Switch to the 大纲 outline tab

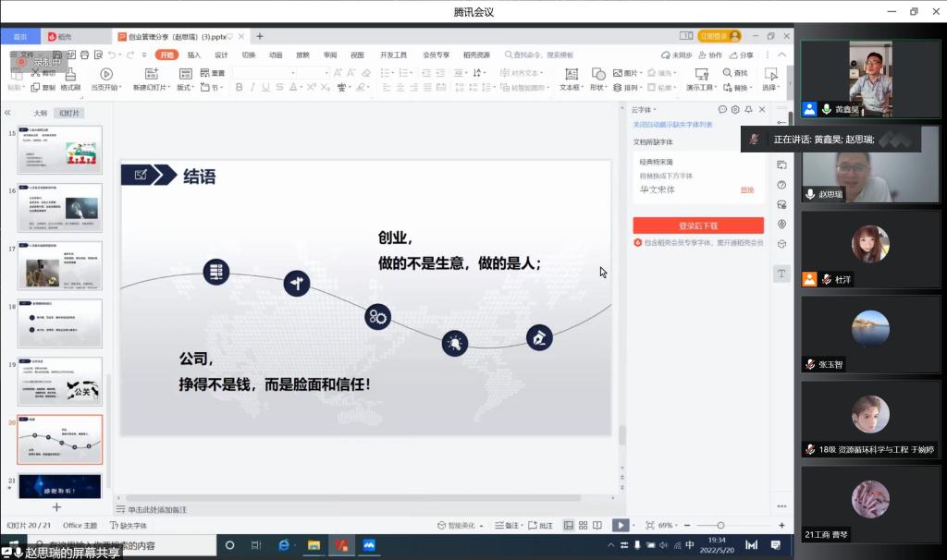click(41, 113)
